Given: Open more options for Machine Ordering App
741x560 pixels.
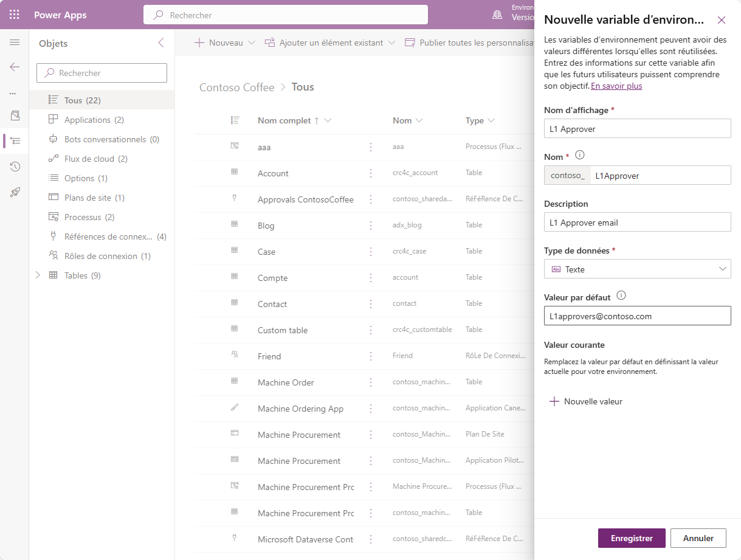Looking at the screenshot, I should tap(371, 409).
